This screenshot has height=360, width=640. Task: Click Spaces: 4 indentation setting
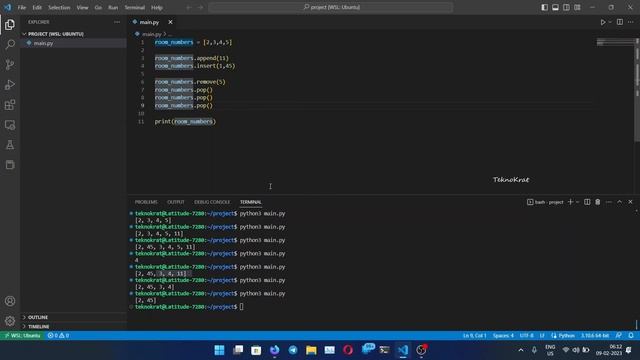pyautogui.click(x=503, y=336)
